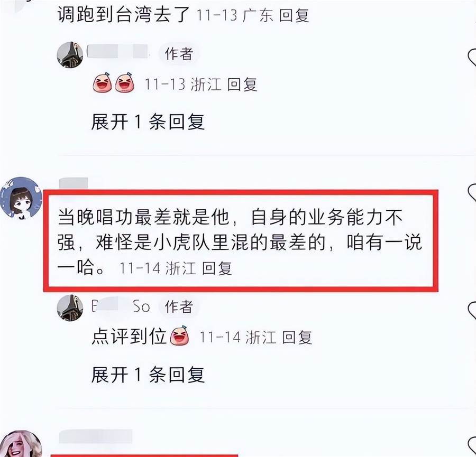Image resolution: width=476 pixels, height=457 pixels.
Task: Open the Eiffel Tower avatar of first author reply
Action: coord(70,55)
